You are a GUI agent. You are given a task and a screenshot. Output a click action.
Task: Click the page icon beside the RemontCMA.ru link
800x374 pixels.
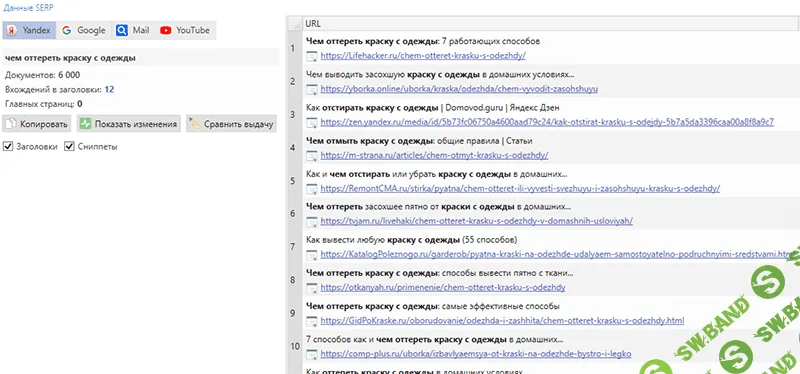point(311,189)
